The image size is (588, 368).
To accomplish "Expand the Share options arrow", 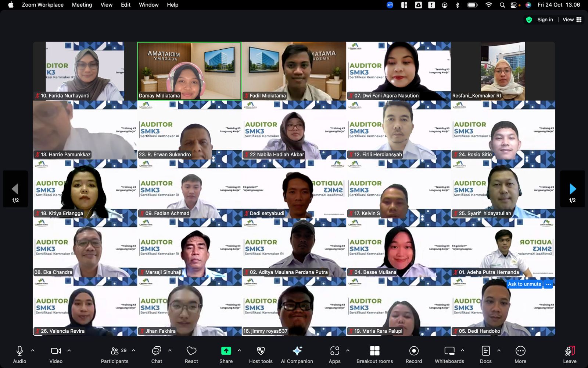I will tap(239, 350).
